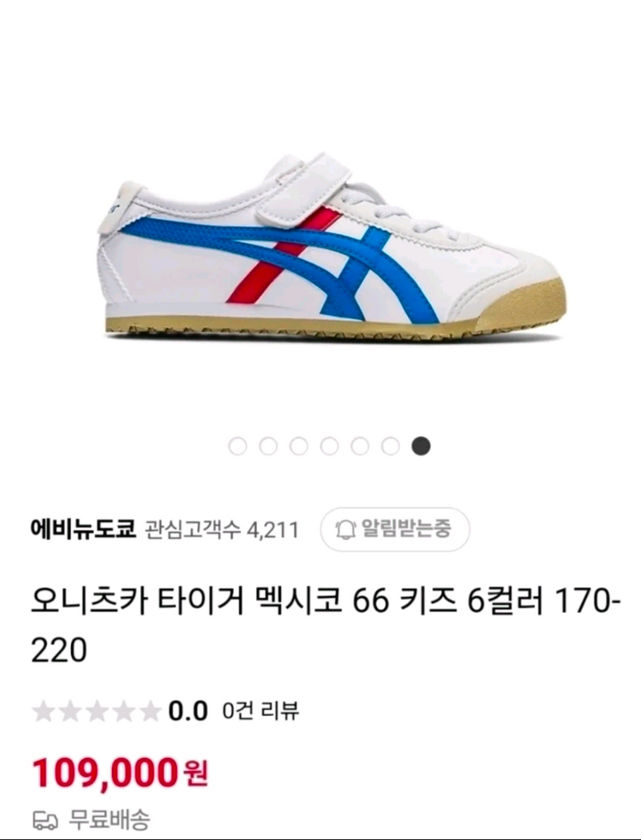The height and width of the screenshot is (840, 641).
Task: Click the 무료배송 free shipping label
Action: (x=109, y=819)
